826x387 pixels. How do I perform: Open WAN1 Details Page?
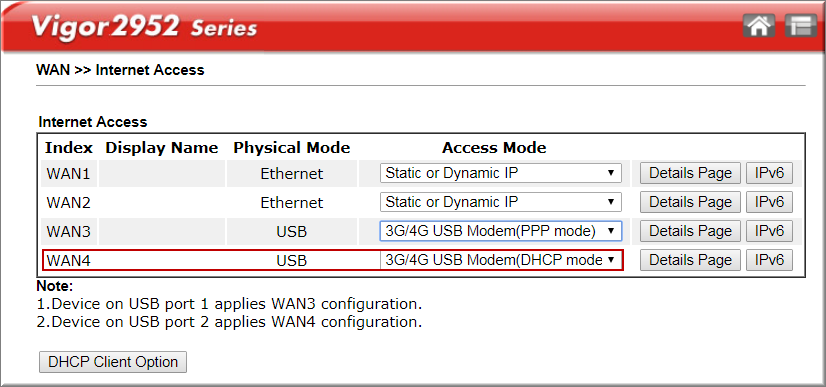pyautogui.click(x=690, y=173)
